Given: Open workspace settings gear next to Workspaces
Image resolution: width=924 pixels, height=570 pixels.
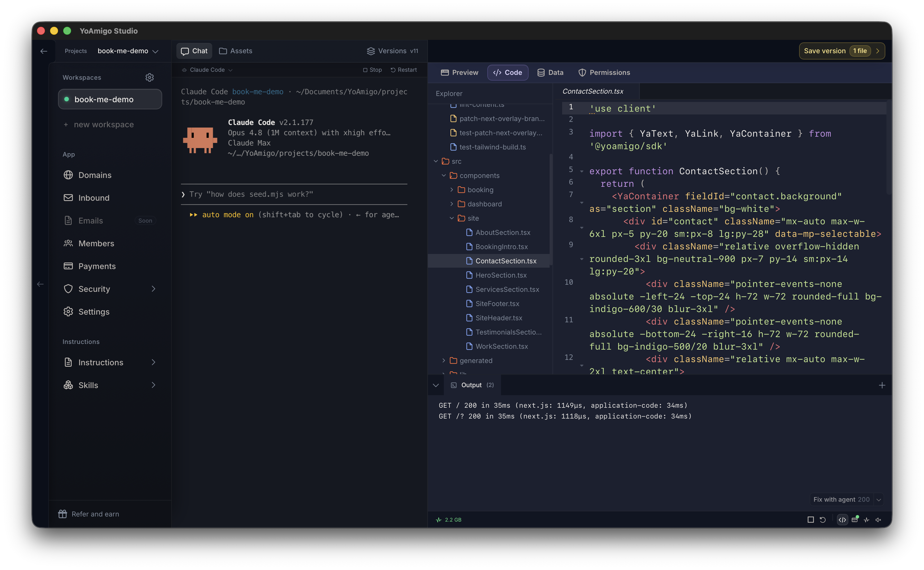Looking at the screenshot, I should (150, 77).
